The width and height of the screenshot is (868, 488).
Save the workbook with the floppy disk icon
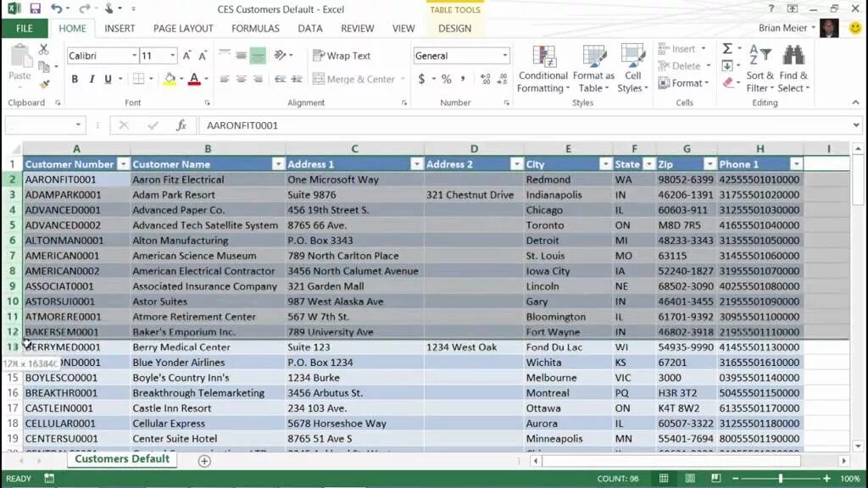pos(35,8)
